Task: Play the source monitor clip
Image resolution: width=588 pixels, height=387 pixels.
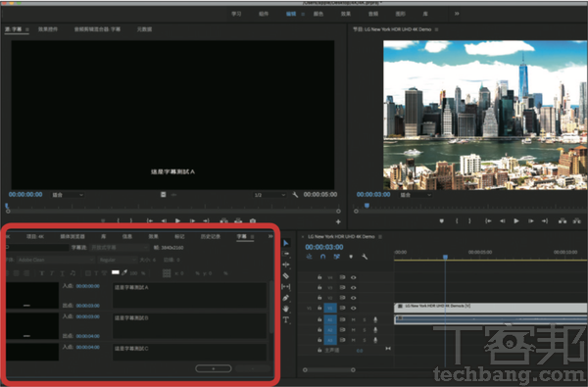Action: coord(177,220)
